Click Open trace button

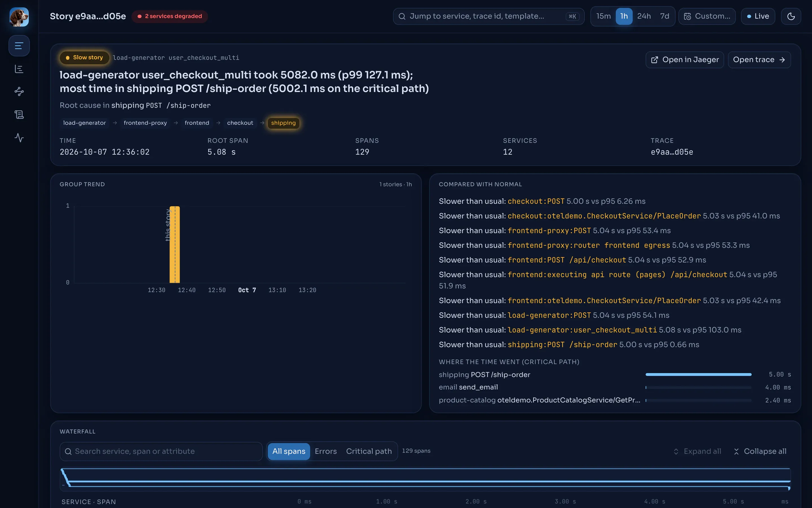tap(759, 60)
